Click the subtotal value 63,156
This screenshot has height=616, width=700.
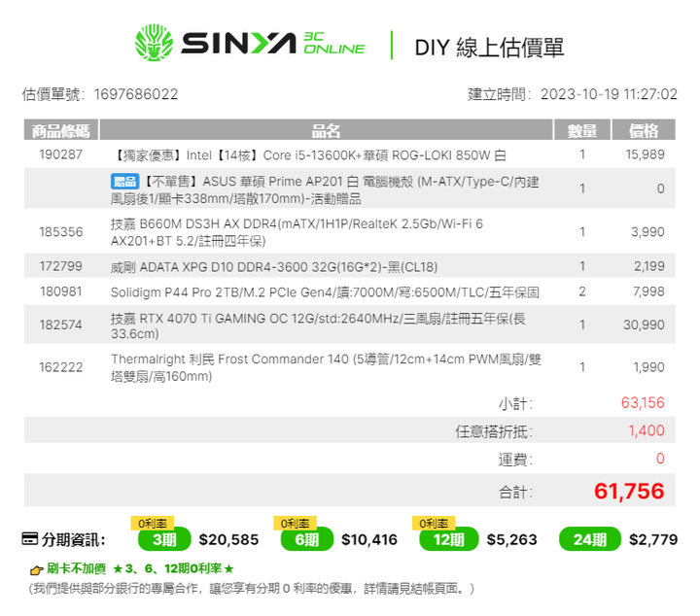pos(643,403)
